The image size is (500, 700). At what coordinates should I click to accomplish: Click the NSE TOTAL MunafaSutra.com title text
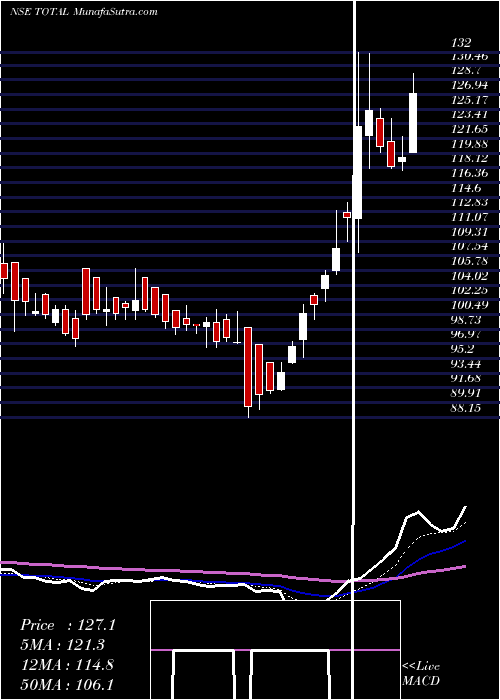click(x=83, y=12)
